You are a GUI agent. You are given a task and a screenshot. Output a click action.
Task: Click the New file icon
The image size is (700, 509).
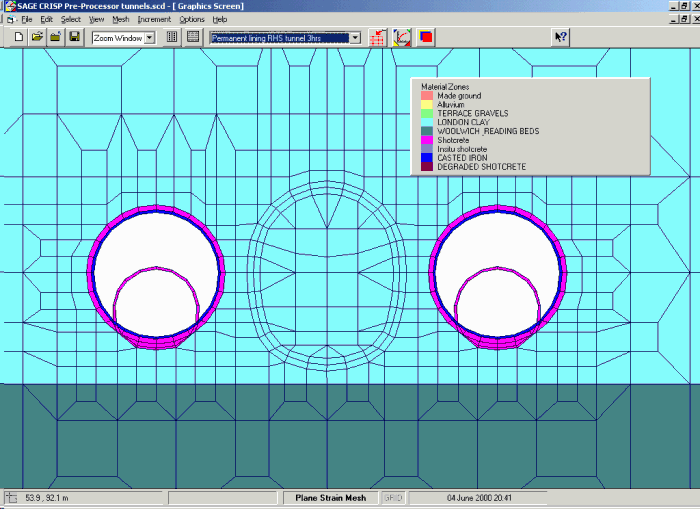tap(18, 37)
